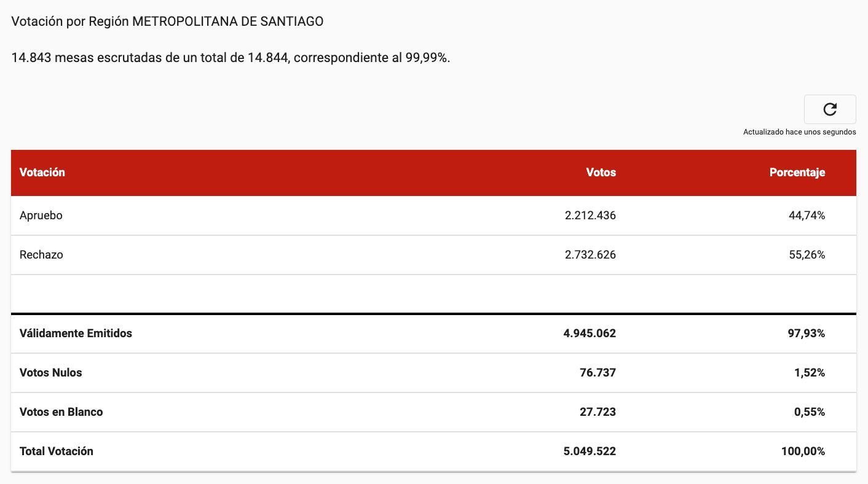868x484 pixels.
Task: Select the Total Votación summary row
Action: click(57, 451)
